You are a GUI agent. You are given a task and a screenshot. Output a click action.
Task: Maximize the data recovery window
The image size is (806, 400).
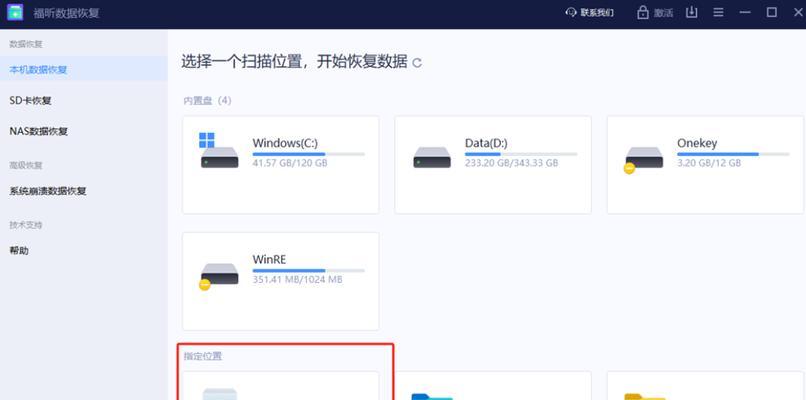tap(772, 13)
